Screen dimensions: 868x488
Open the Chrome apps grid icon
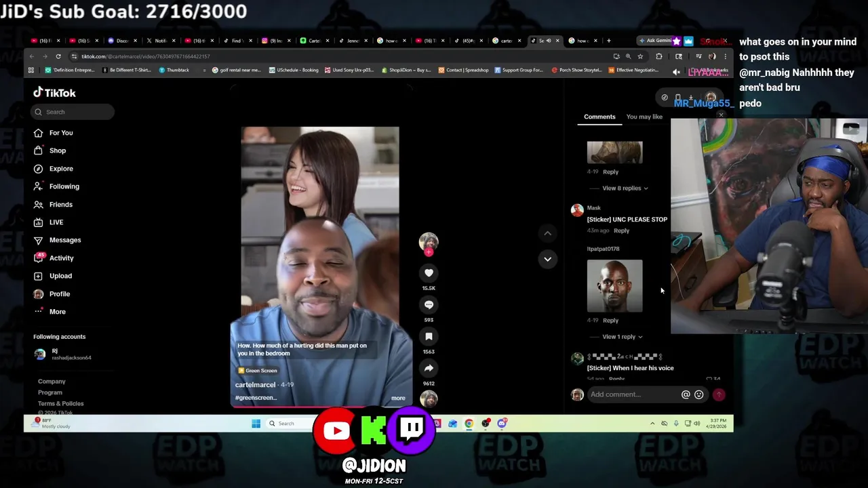tap(31, 70)
